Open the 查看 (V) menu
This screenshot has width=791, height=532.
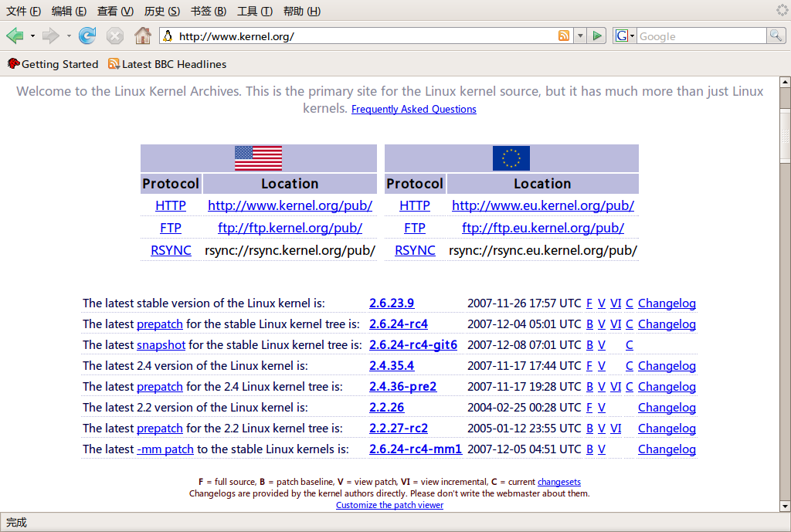click(116, 11)
